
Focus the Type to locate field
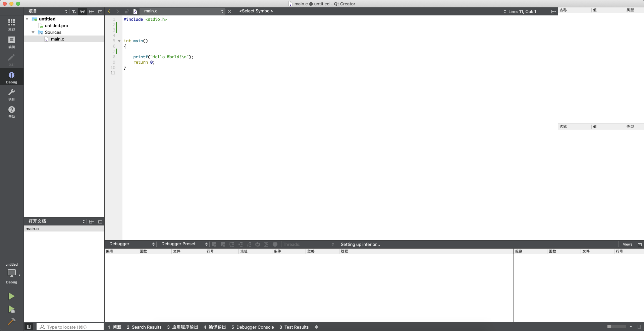(x=70, y=327)
